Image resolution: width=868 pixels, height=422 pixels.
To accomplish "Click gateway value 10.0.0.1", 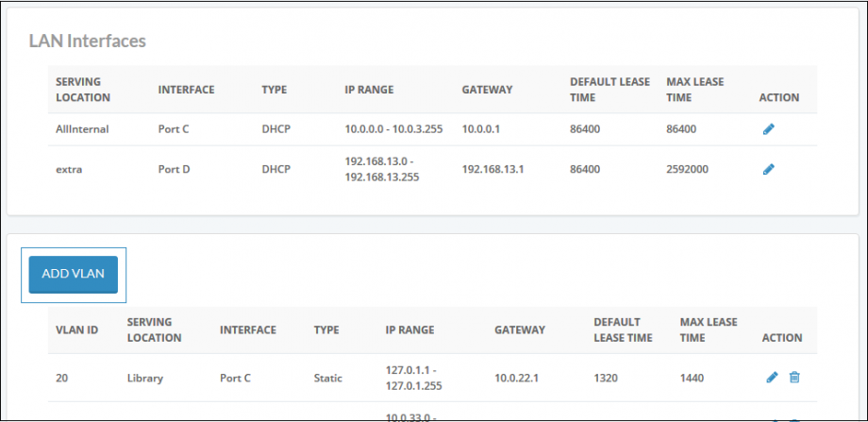I will (x=480, y=129).
